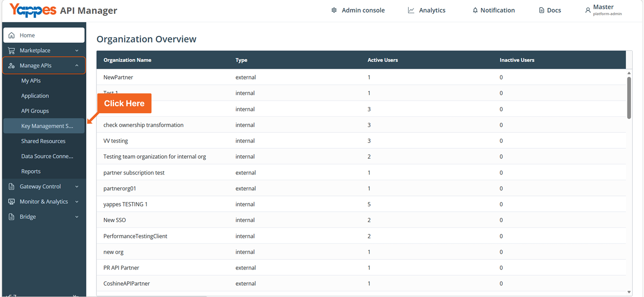This screenshot has width=644, height=297.
Task: Click the Organization Overview heading
Action: click(146, 39)
